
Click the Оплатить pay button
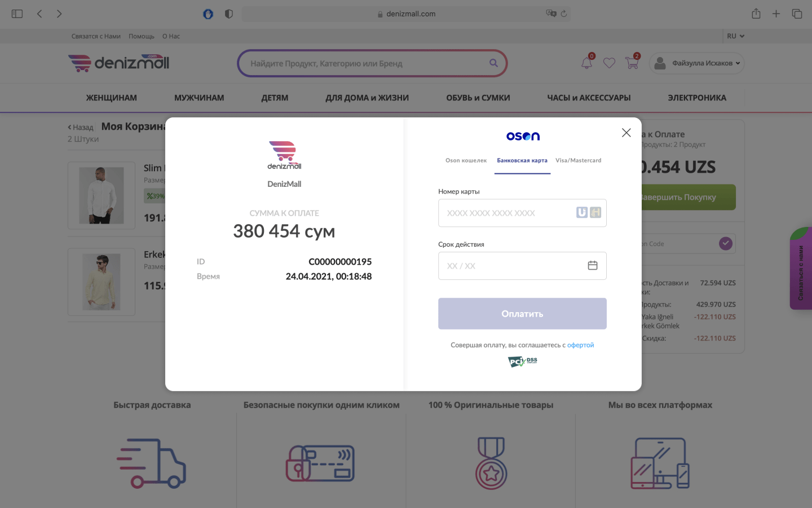point(522,314)
